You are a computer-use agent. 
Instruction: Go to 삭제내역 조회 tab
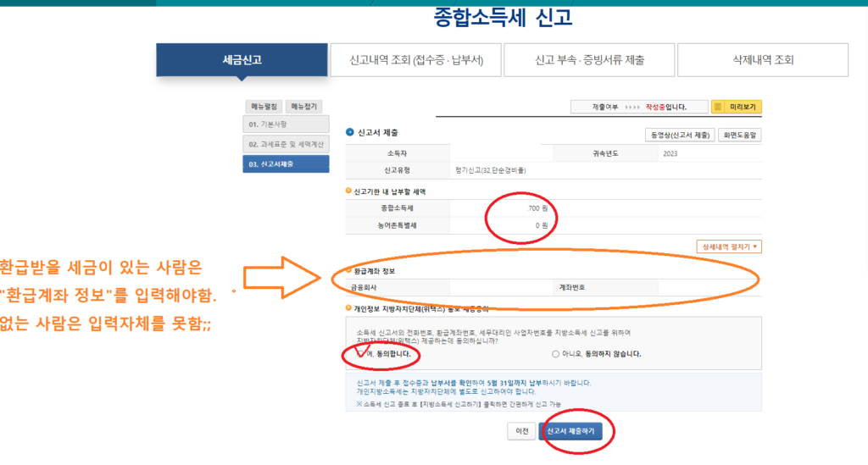coord(763,60)
